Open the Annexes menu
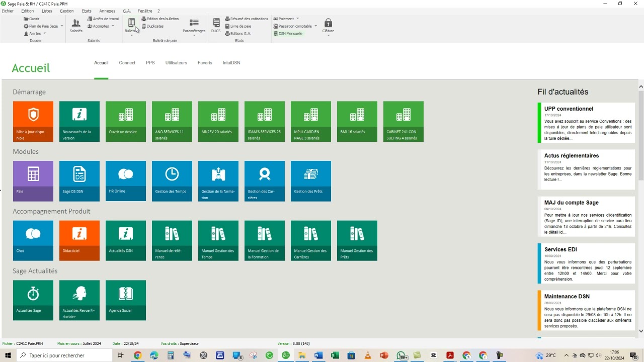 pyautogui.click(x=107, y=11)
